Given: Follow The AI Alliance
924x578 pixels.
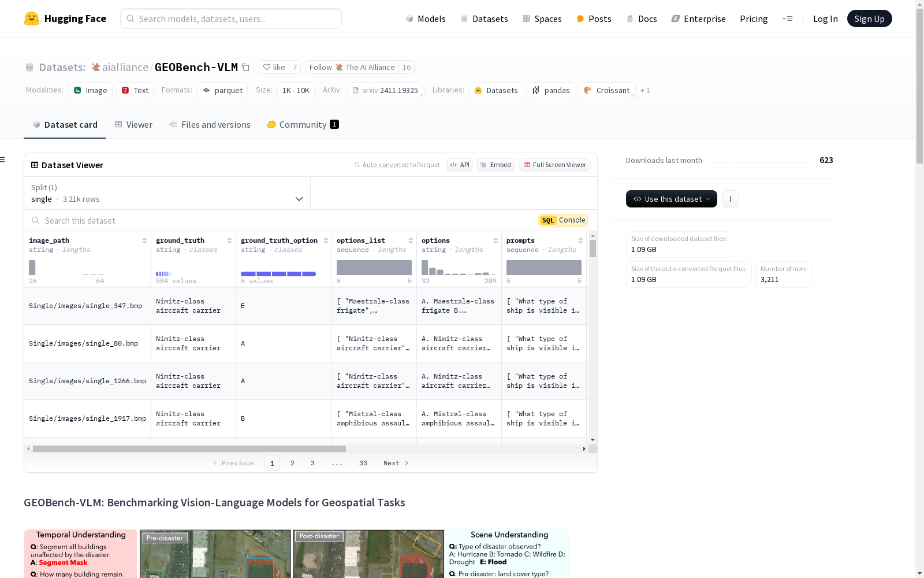Looking at the screenshot, I should 352,67.
